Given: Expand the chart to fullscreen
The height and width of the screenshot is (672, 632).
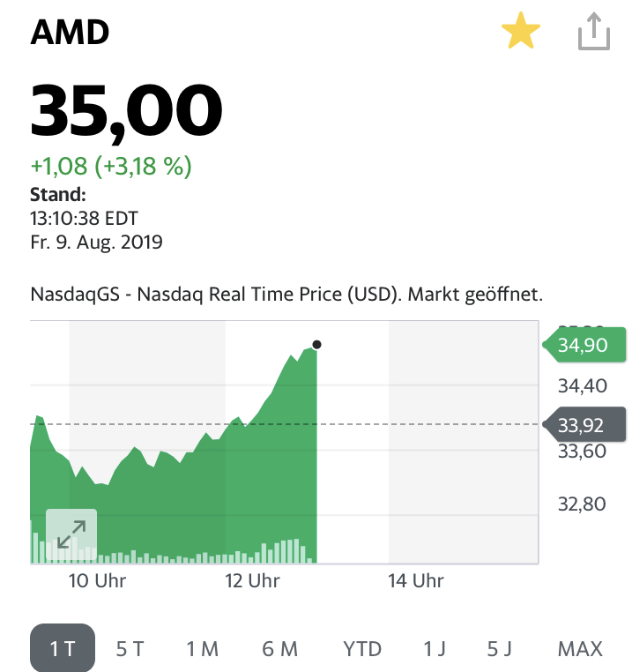Looking at the screenshot, I should [x=71, y=534].
